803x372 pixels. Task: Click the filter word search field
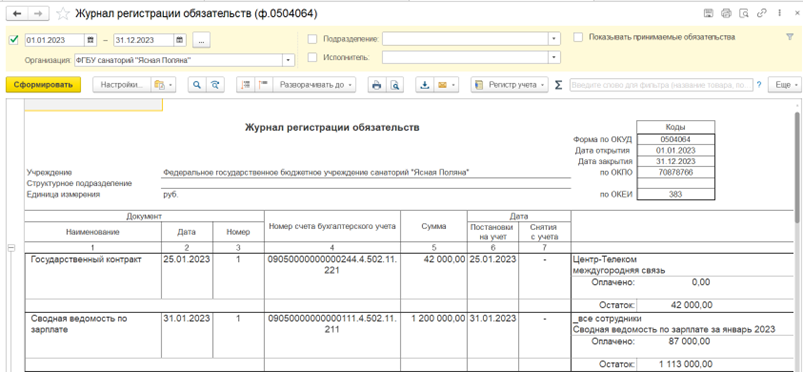pyautogui.click(x=661, y=86)
